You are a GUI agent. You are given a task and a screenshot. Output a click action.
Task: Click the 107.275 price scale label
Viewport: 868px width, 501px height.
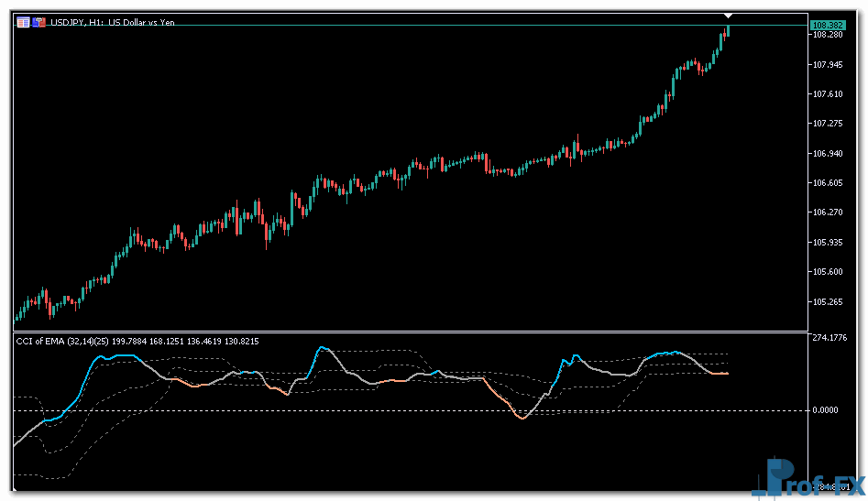[x=828, y=124]
